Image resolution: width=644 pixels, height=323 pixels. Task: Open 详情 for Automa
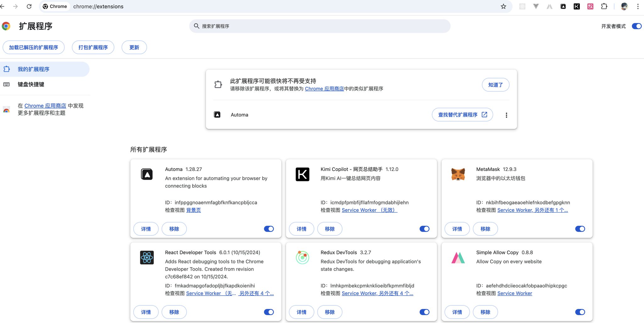click(x=146, y=229)
